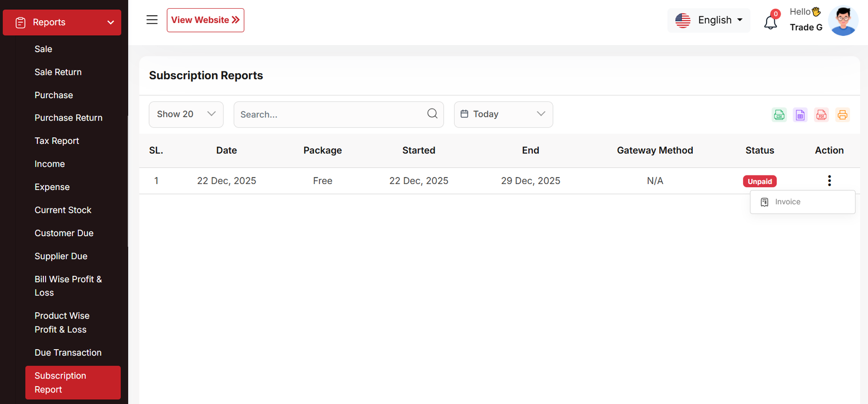
Task: Toggle sidebar with hamburger menu icon
Action: click(152, 20)
